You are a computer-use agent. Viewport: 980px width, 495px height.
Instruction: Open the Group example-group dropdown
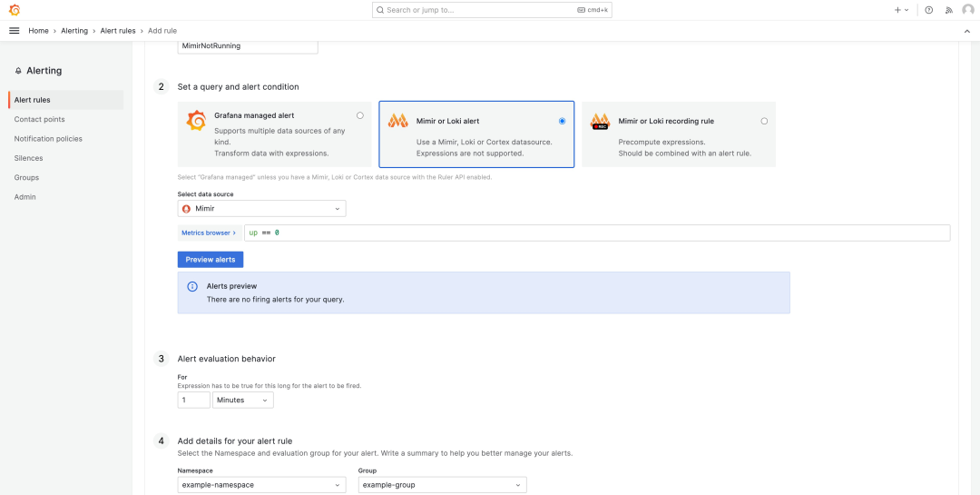point(442,485)
